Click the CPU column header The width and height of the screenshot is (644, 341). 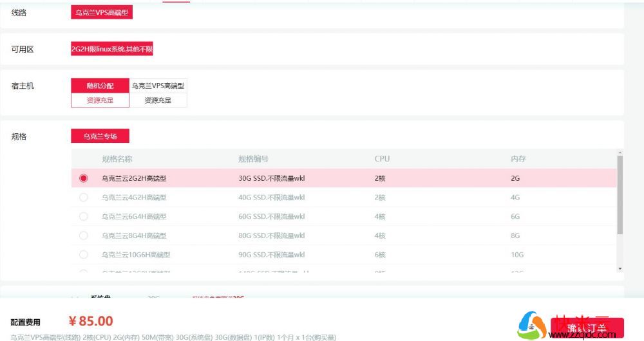click(382, 159)
